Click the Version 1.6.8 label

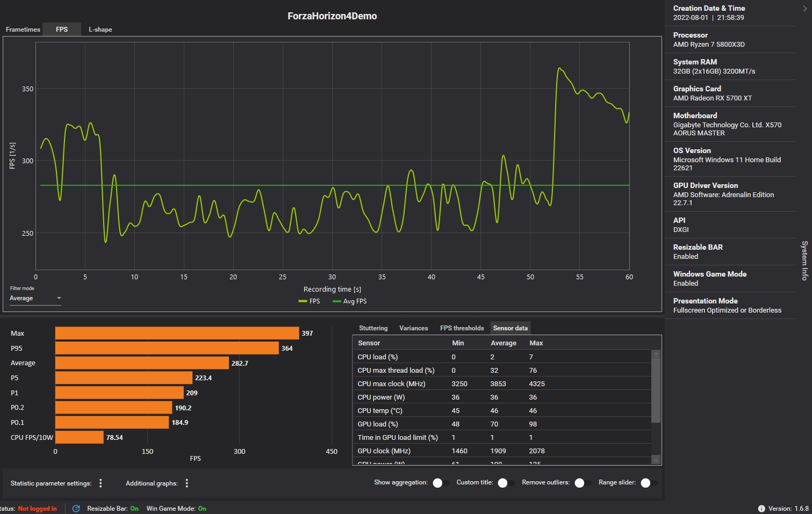[x=788, y=509]
